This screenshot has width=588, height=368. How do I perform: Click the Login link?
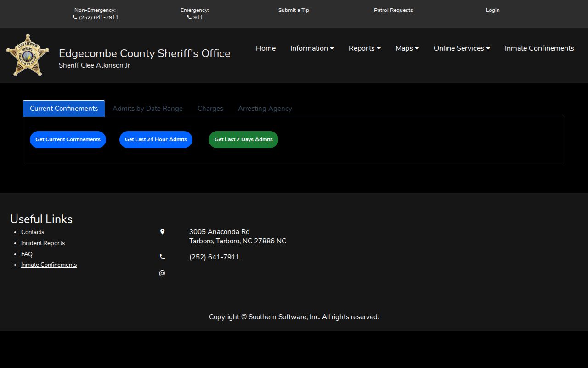[493, 10]
